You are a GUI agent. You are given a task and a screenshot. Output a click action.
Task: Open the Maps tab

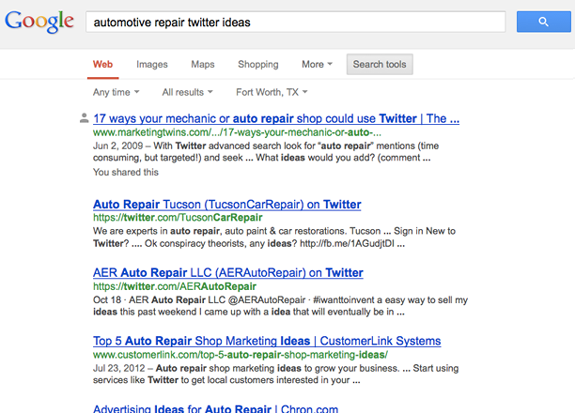(x=202, y=65)
